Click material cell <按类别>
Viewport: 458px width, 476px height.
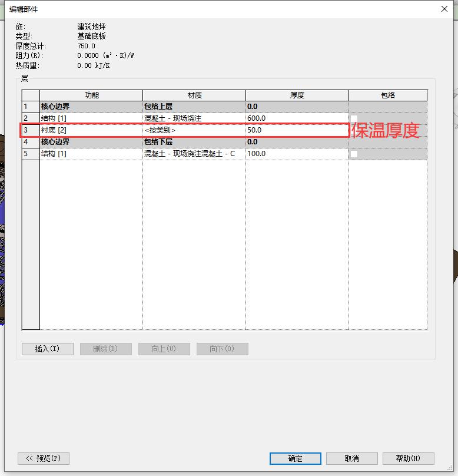click(x=194, y=130)
